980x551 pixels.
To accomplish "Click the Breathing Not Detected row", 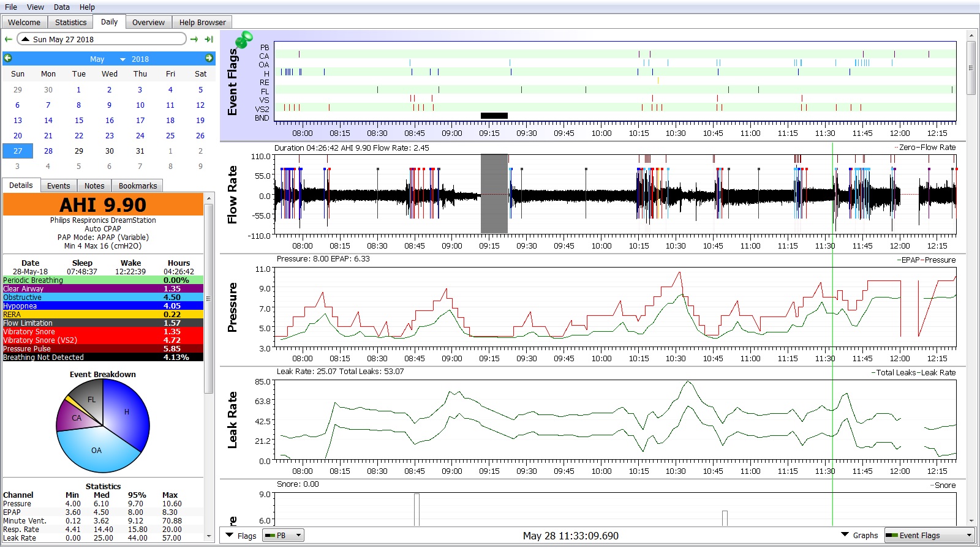I will click(103, 357).
